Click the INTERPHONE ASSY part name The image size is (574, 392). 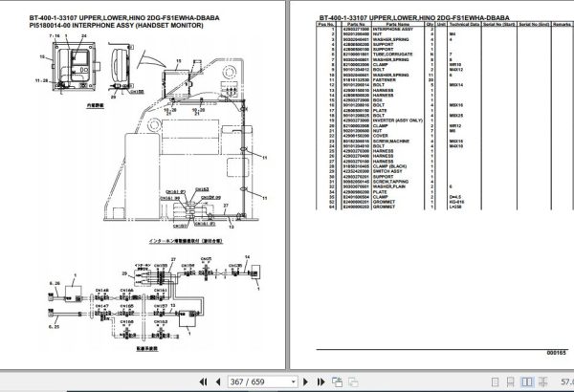(x=393, y=29)
